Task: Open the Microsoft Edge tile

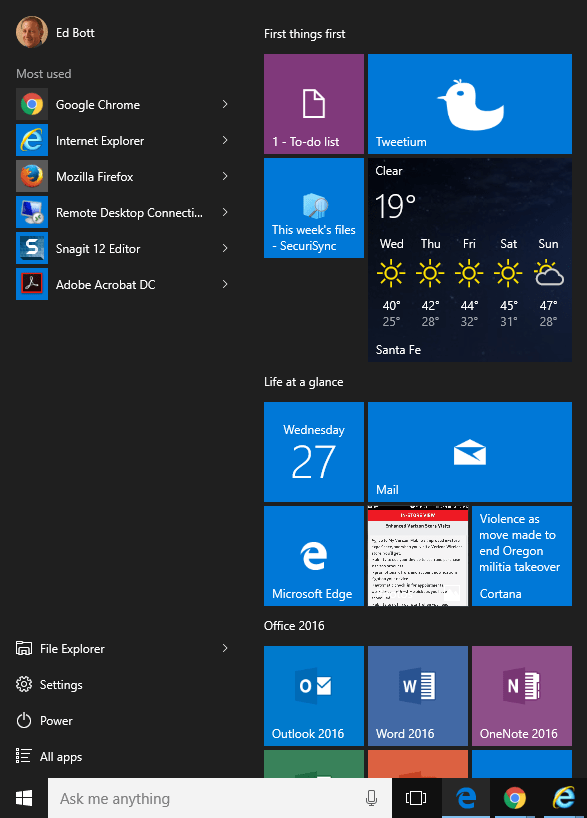Action: click(314, 556)
